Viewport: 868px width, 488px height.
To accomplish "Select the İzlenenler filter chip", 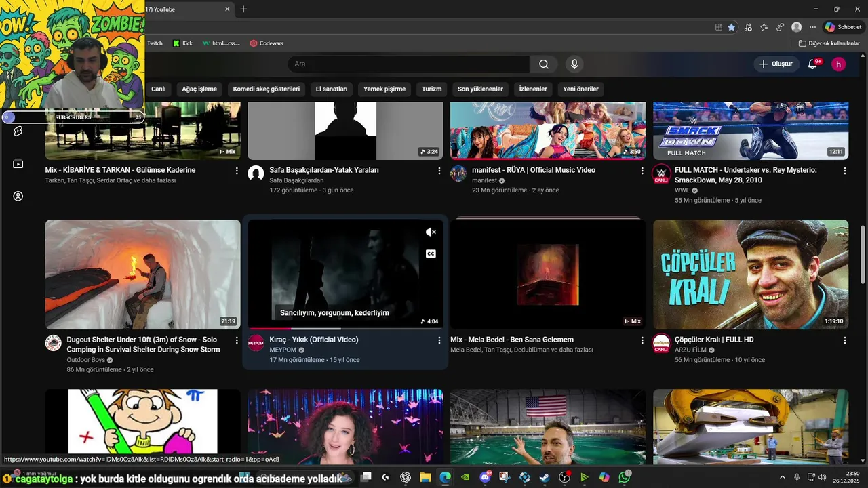I will [533, 89].
